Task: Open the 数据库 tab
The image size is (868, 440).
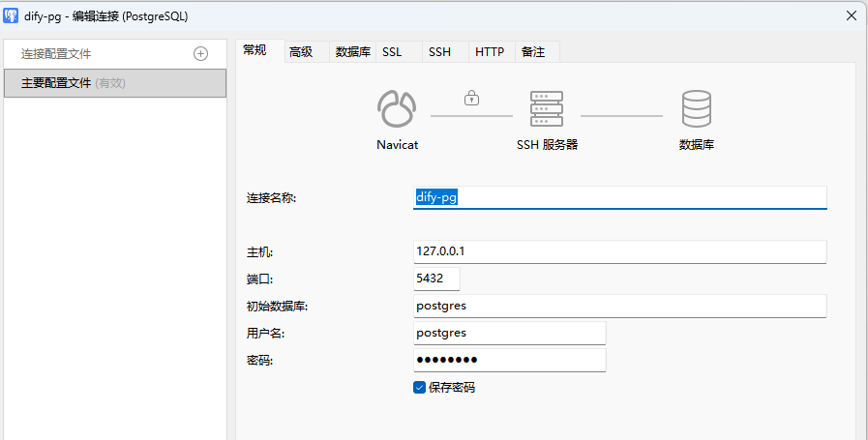Action: point(352,52)
